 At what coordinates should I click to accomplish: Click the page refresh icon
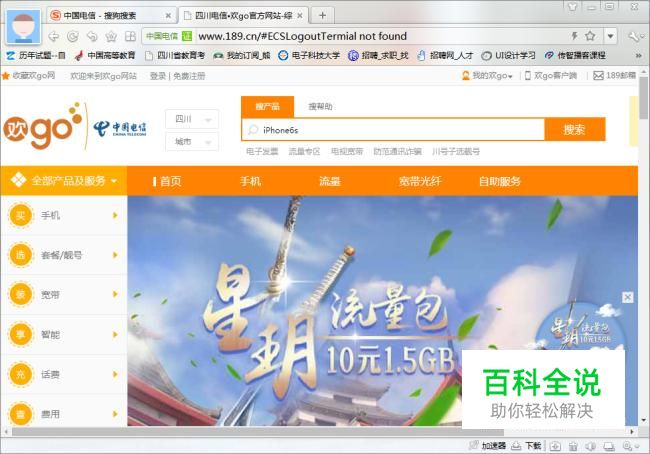tap(73, 36)
